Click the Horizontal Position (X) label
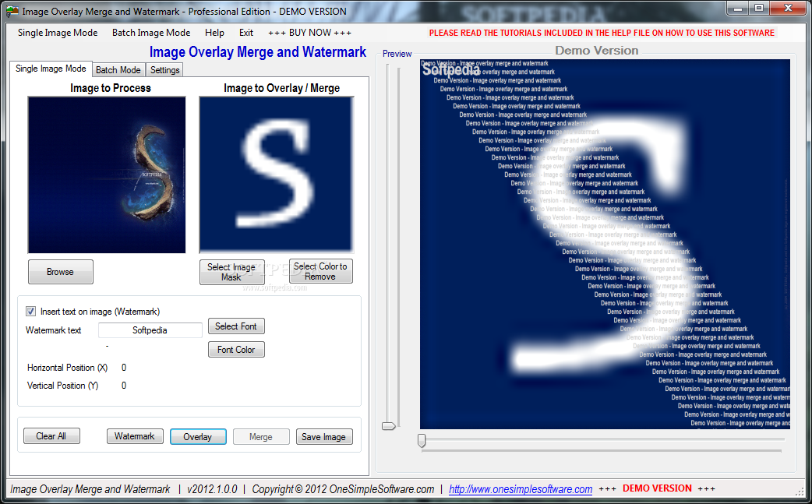This screenshot has height=504, width=812. (x=67, y=368)
